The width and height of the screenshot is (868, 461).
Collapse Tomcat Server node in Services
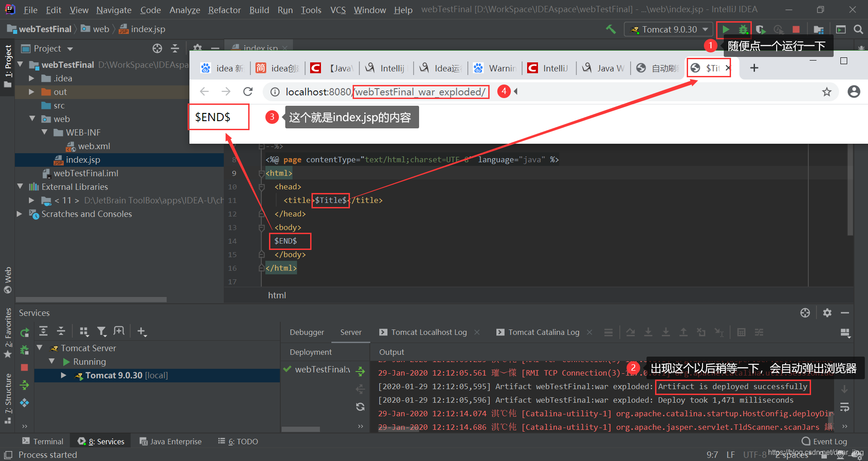pyautogui.click(x=40, y=348)
